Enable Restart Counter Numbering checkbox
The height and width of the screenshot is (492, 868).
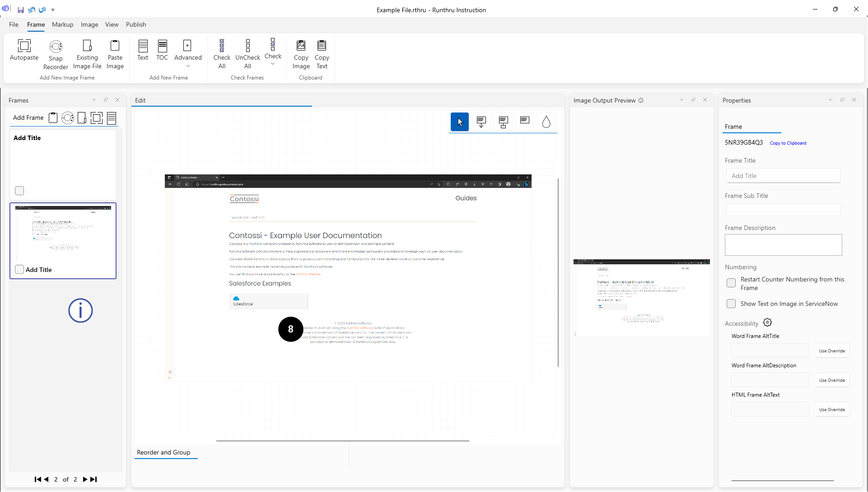point(731,283)
